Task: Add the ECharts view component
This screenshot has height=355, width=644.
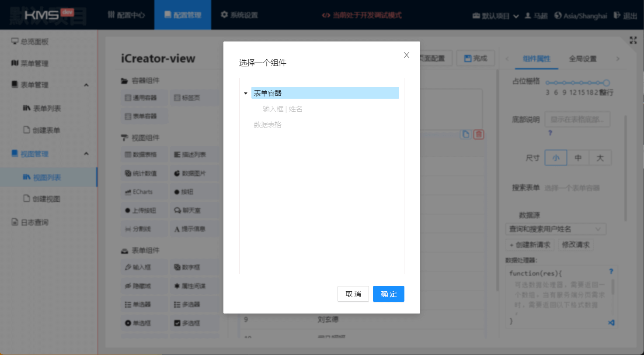Action: [x=143, y=192]
